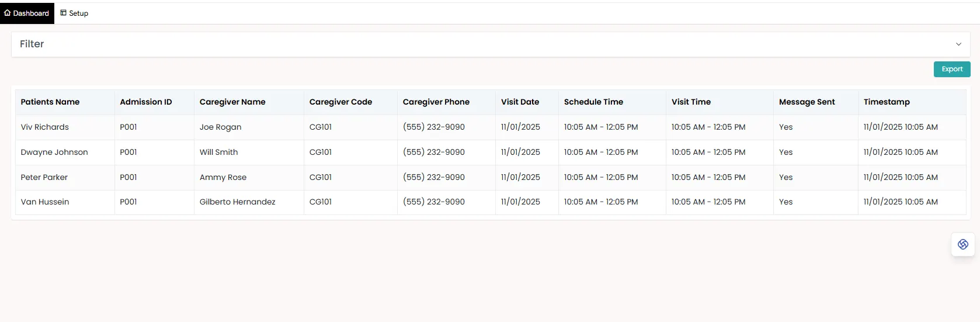Click CG101 in Joe Rogan row
This screenshot has width=980, height=322.
point(321,127)
